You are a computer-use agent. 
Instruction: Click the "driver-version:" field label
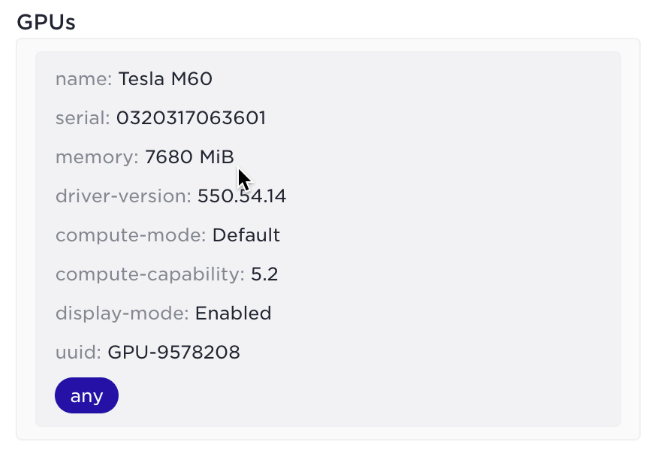pyautogui.click(x=123, y=196)
